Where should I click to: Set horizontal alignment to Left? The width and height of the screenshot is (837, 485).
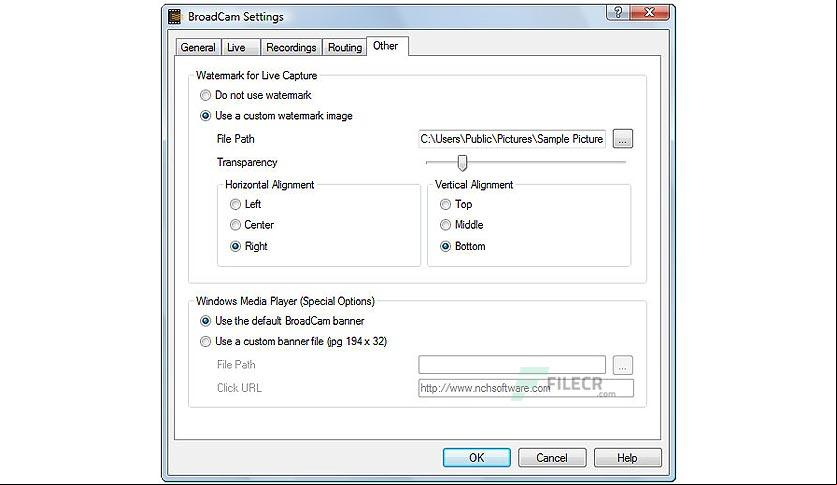(246, 204)
